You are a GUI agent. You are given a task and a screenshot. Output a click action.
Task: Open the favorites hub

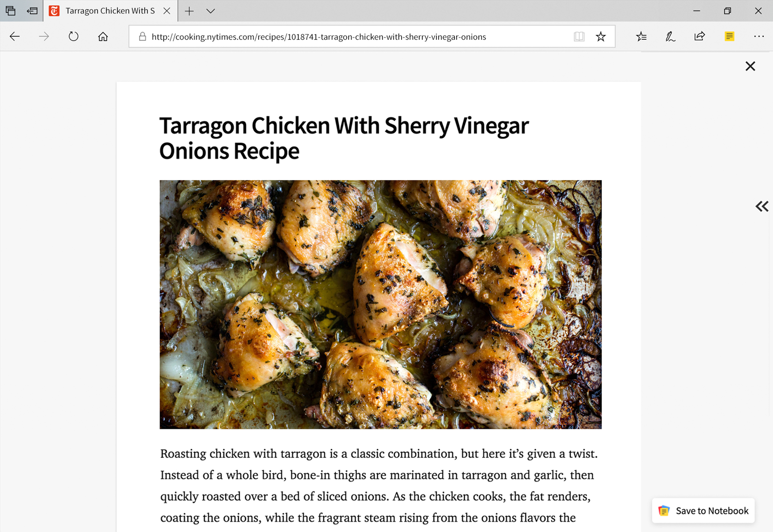[641, 37]
